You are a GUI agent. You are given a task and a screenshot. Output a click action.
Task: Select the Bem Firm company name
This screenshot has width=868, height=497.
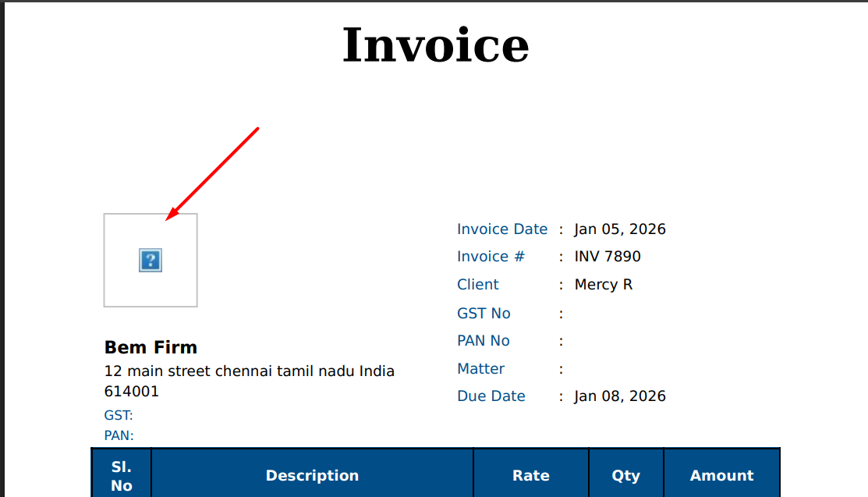[x=151, y=347]
